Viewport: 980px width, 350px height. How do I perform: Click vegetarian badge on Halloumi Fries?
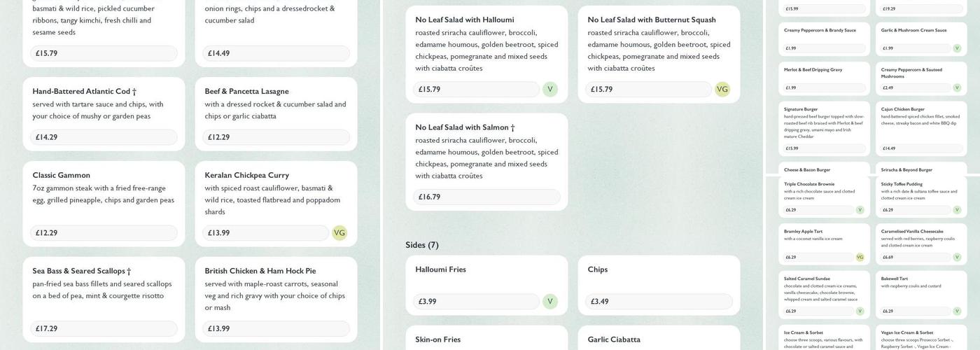(549, 302)
